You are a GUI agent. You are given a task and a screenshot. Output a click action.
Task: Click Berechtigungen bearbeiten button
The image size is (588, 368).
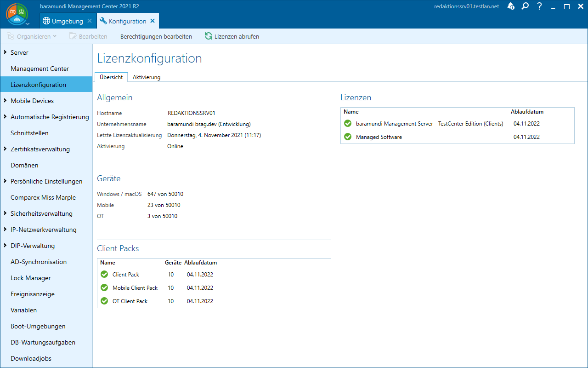pyautogui.click(x=156, y=36)
